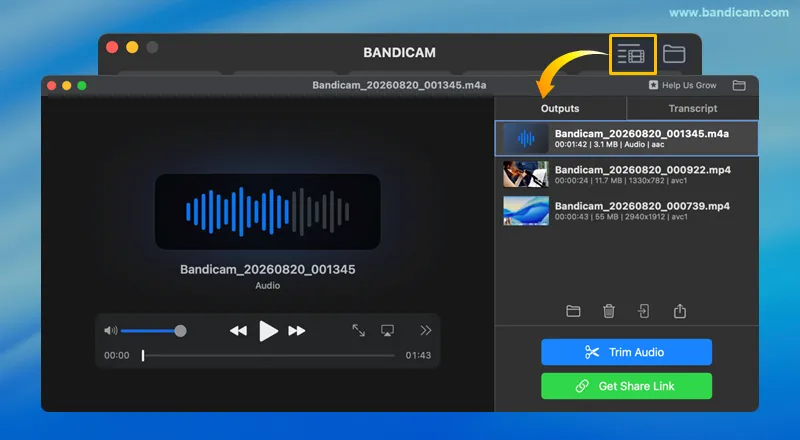800x440 pixels.
Task: Open the output folder icon in Bandicam window
Action: (674, 54)
